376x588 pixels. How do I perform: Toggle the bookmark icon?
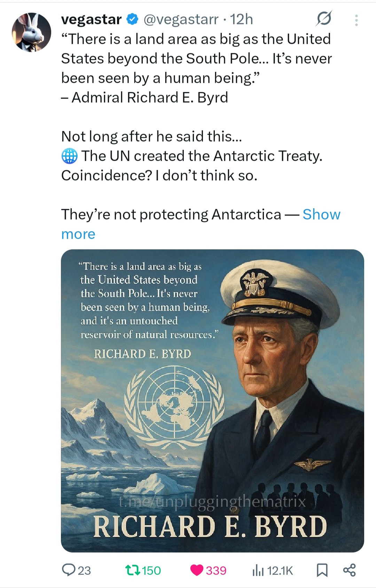(322, 570)
